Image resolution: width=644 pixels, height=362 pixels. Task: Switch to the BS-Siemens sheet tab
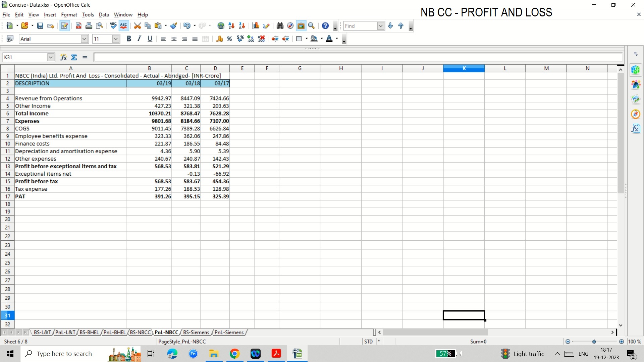click(x=196, y=333)
